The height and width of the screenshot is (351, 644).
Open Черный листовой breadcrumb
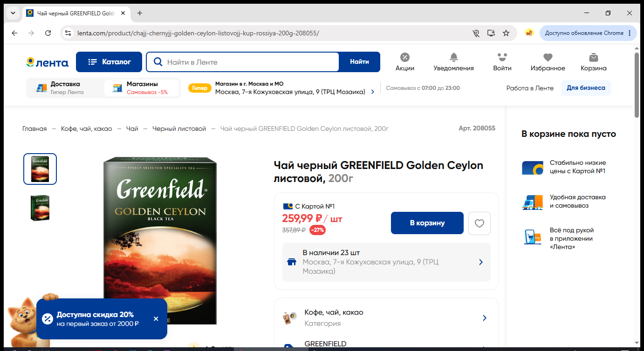click(x=179, y=128)
